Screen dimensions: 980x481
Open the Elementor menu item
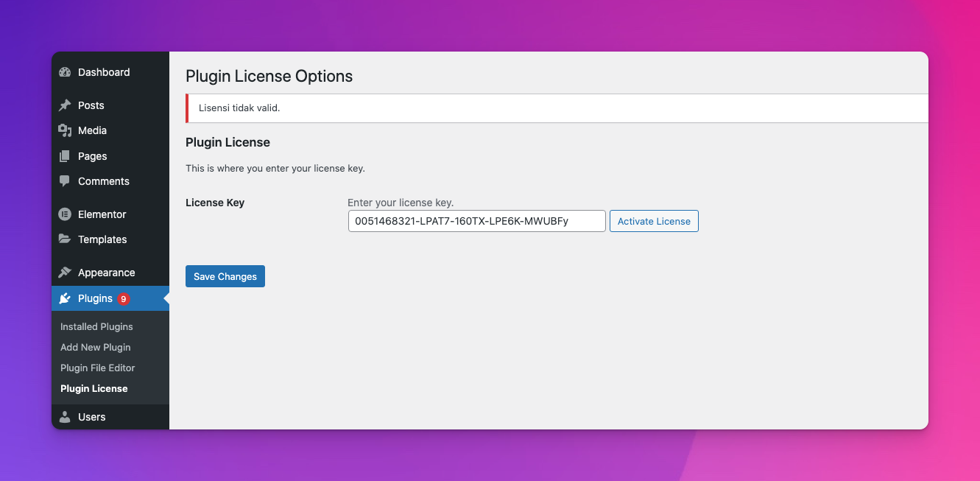click(x=102, y=214)
